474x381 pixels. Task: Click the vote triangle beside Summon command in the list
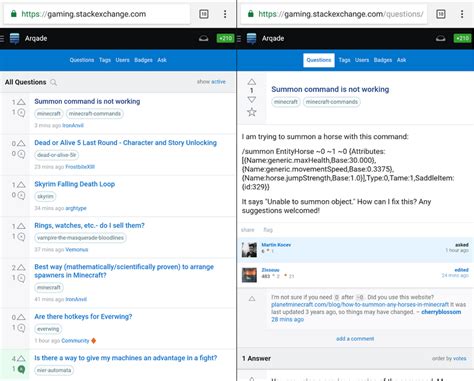point(21,102)
